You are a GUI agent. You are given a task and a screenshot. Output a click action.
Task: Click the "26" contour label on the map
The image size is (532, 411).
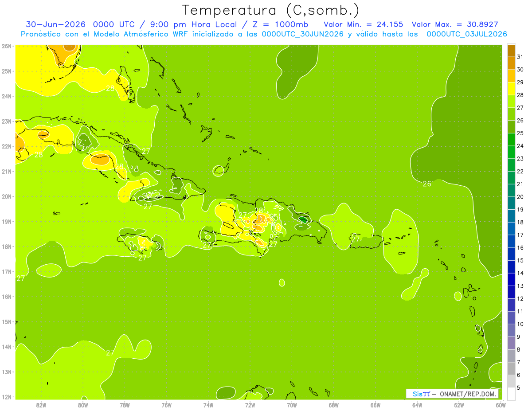(x=427, y=184)
